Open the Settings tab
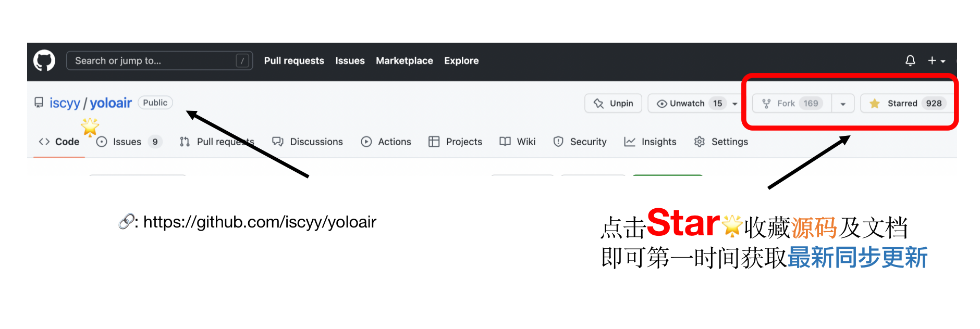The image size is (980, 329). pos(721,142)
